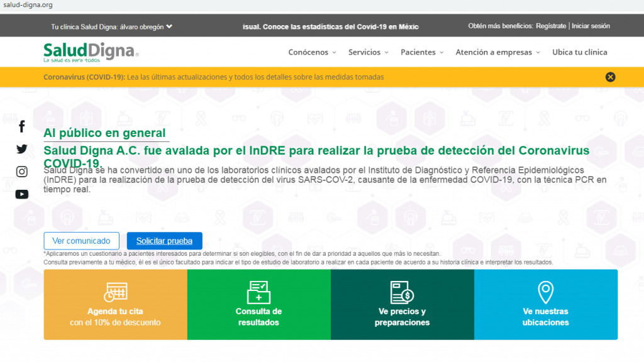Screen dimensions: 644x362
Task: Click 'Obtén más beneficios:' text
Action: (501, 26)
